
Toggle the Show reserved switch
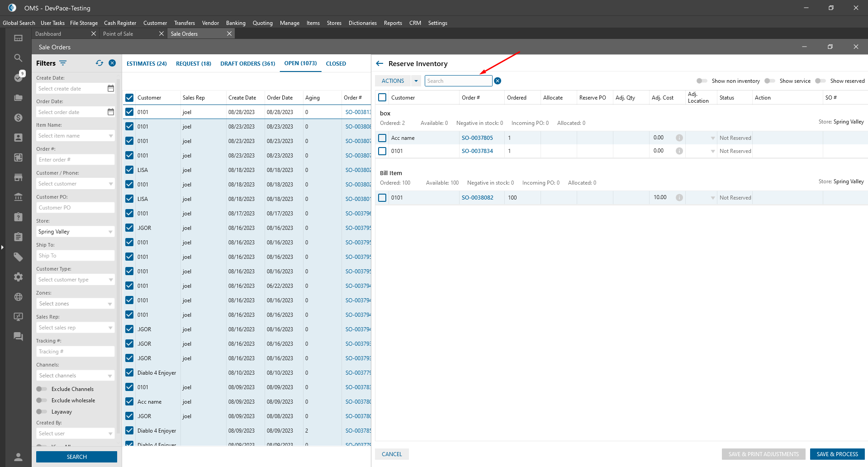(x=820, y=81)
